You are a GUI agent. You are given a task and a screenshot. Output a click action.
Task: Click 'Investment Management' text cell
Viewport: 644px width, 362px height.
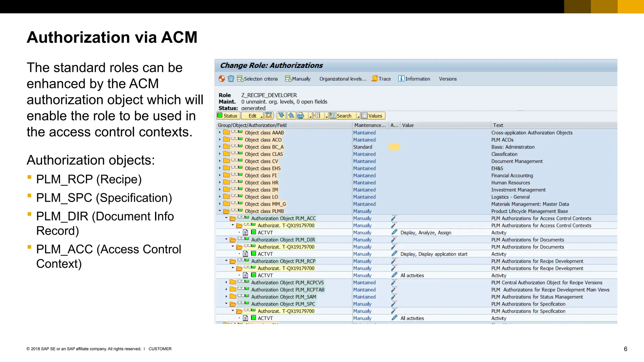pos(518,189)
